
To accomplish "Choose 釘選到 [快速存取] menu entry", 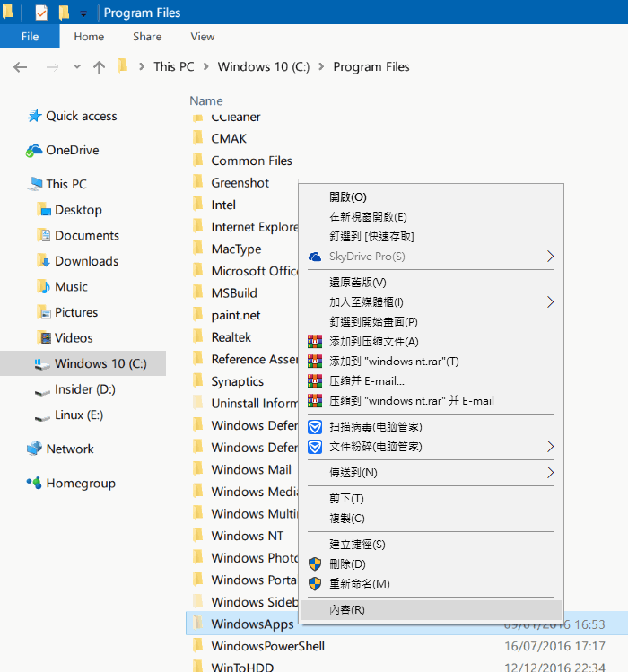I will click(x=371, y=237).
